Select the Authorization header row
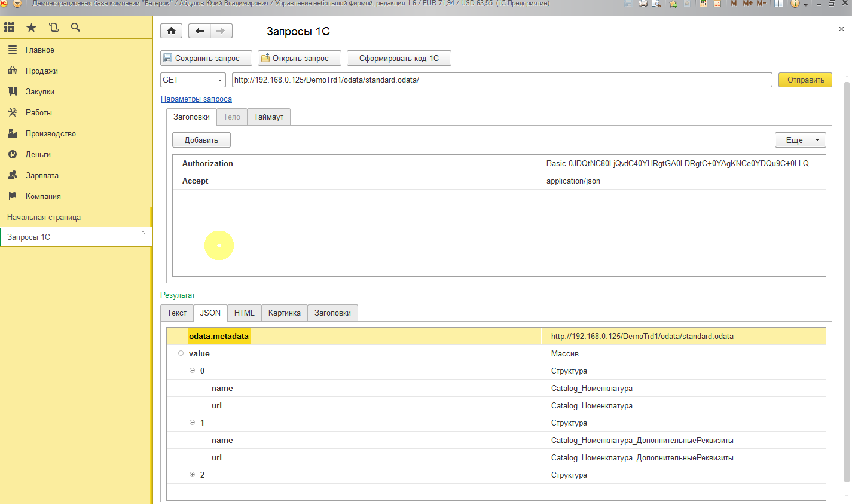Viewport: 852px width, 504px height. [499, 163]
